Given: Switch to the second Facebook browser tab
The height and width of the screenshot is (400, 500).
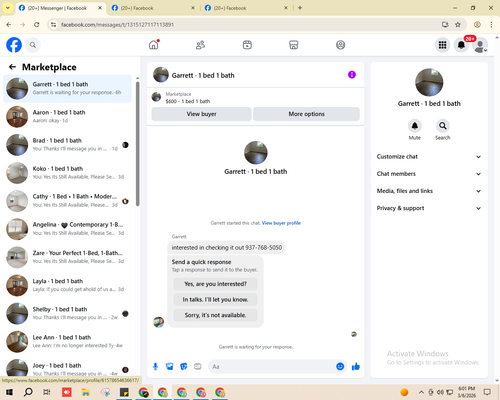Looking at the screenshot, I should (153, 8).
